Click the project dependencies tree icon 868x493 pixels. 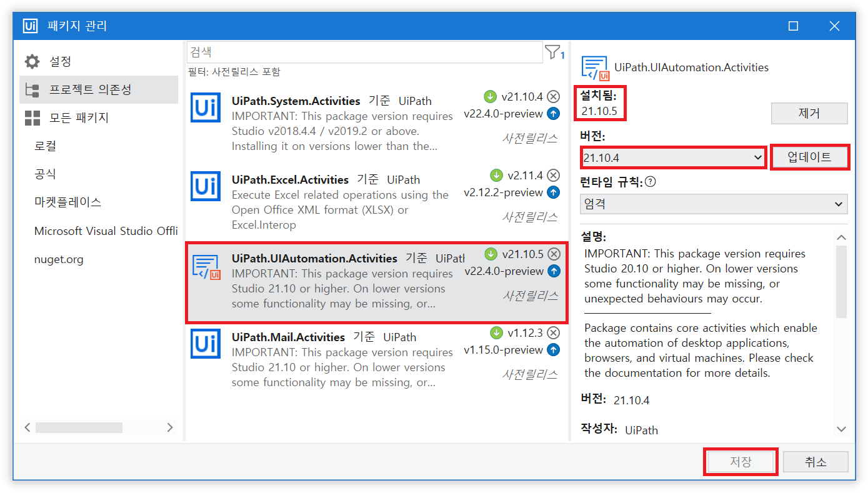pyautogui.click(x=32, y=89)
